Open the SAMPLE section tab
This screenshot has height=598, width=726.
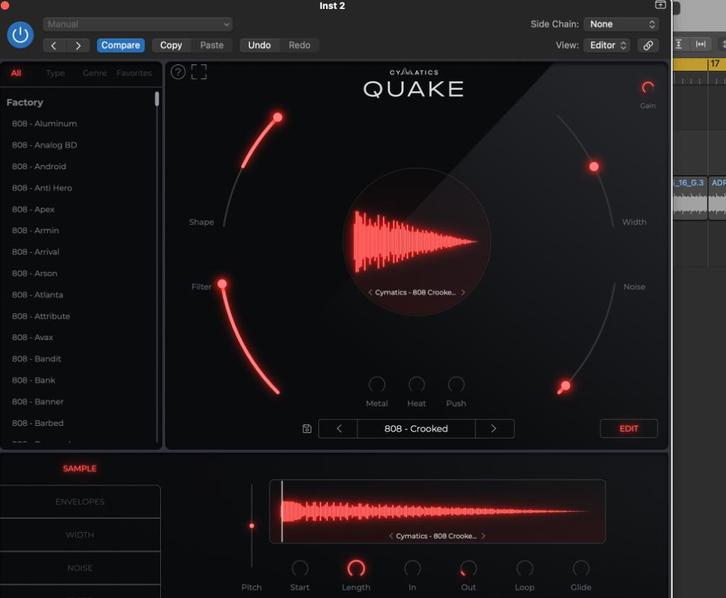(80, 468)
